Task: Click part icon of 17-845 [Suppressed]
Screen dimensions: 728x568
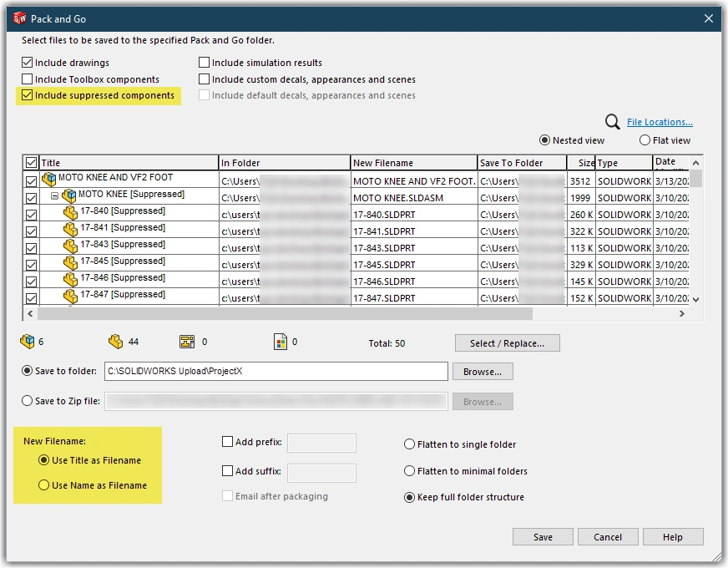Action: coord(70,263)
